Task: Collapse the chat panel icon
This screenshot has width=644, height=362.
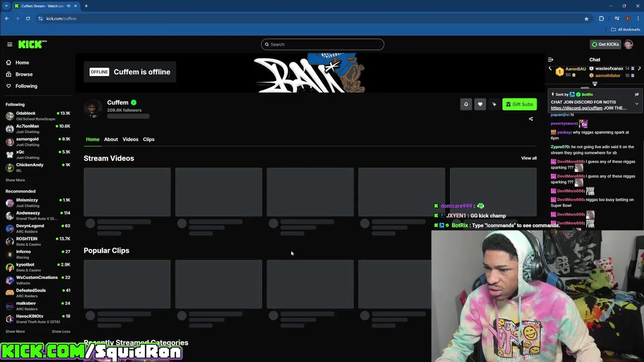Action: coord(550,59)
